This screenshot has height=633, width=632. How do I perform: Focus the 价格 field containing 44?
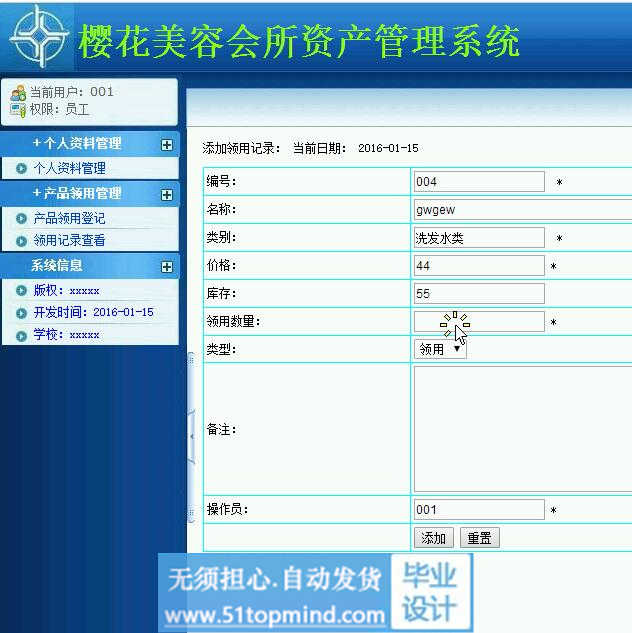tap(479, 266)
